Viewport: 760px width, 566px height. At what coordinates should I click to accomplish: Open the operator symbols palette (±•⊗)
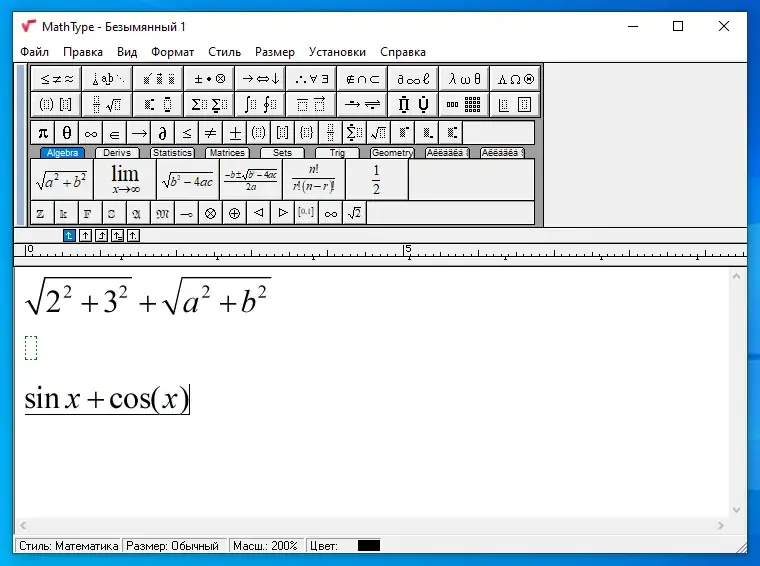209,79
